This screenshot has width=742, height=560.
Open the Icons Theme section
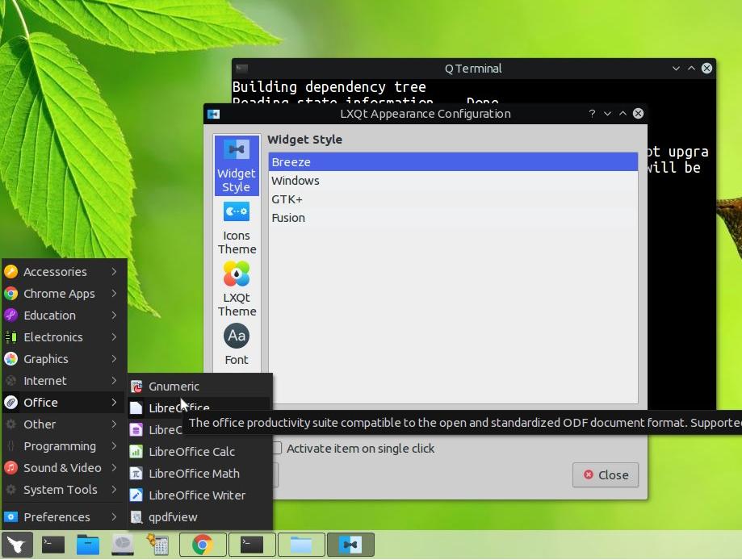pyautogui.click(x=237, y=228)
